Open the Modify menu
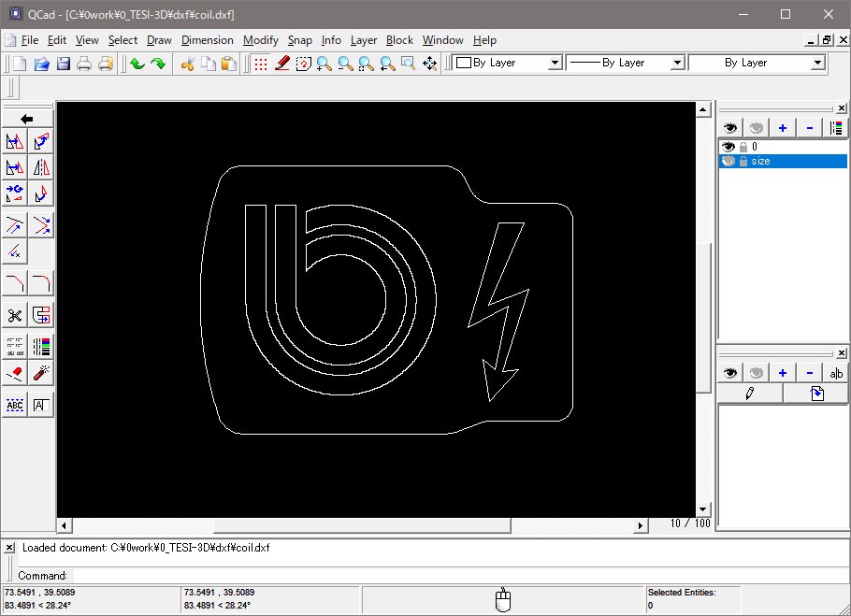851x616 pixels. pos(261,40)
